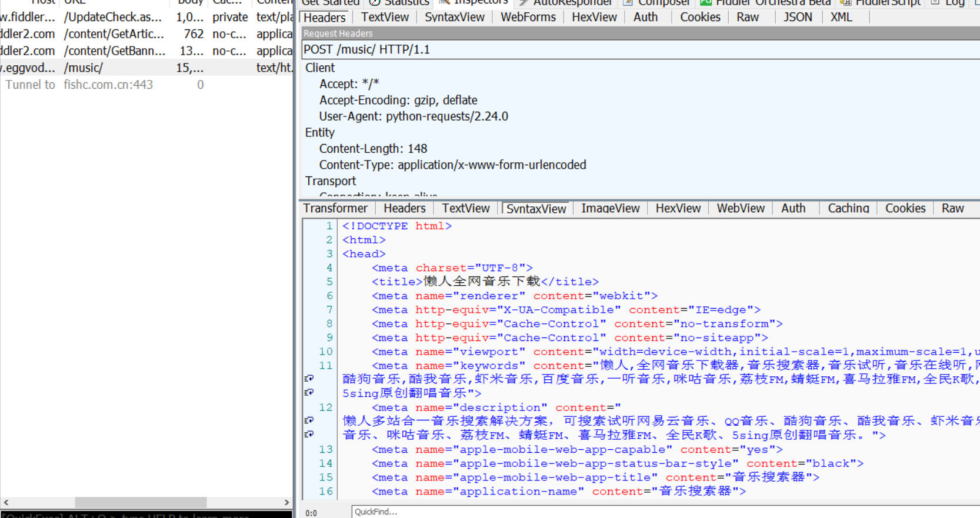Open the Statistics tab

coord(400,2)
